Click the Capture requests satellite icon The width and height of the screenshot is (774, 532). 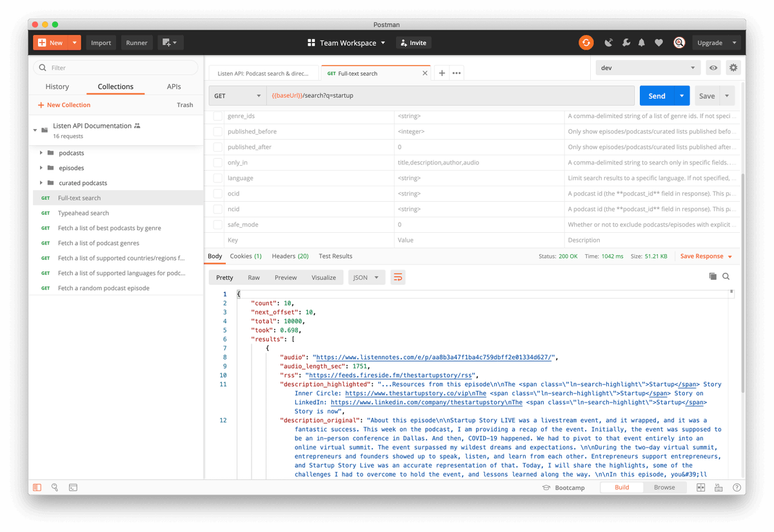[x=608, y=43]
